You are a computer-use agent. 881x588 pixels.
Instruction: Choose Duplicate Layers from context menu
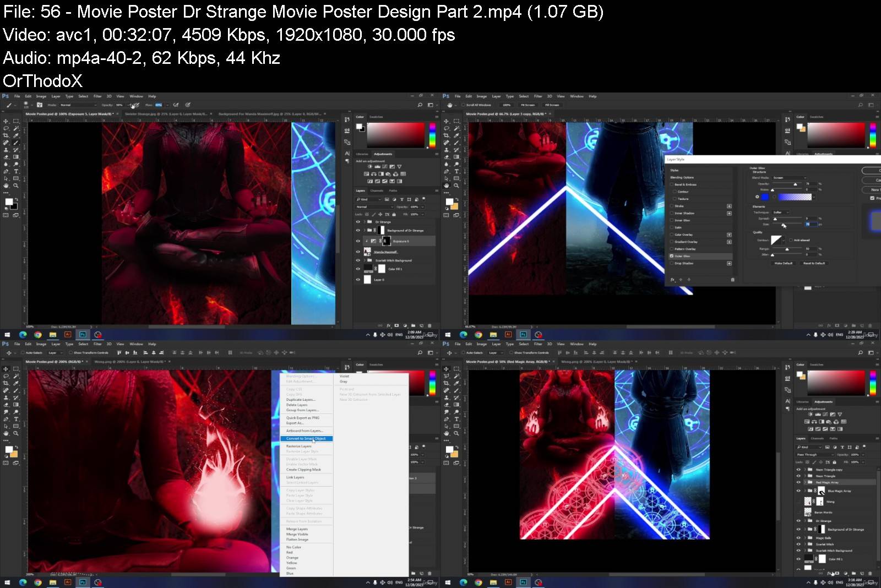click(301, 400)
